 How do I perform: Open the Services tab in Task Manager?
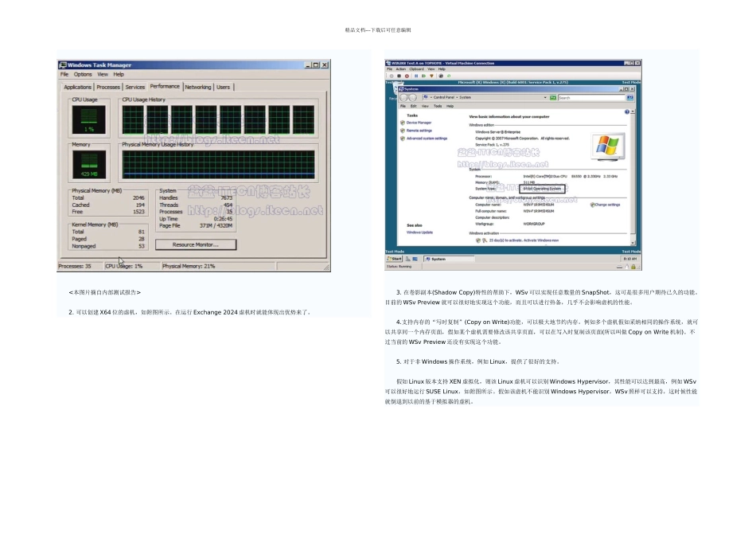tap(135, 87)
